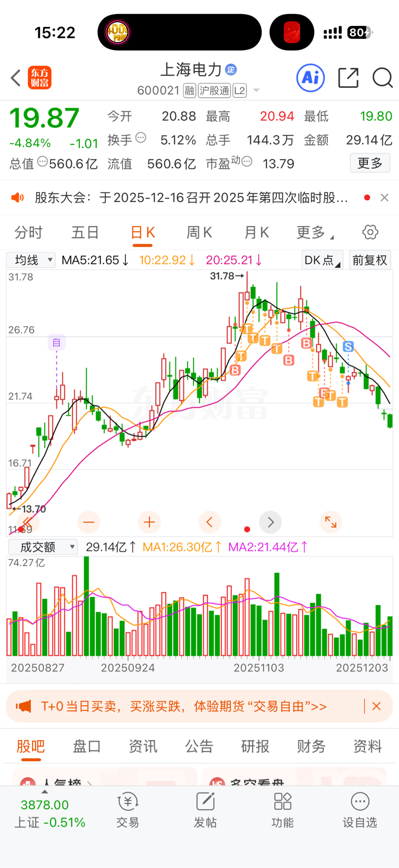This screenshot has width=399, height=868.
Task: Dismiss the 股东大会 announcement
Action: [x=384, y=198]
